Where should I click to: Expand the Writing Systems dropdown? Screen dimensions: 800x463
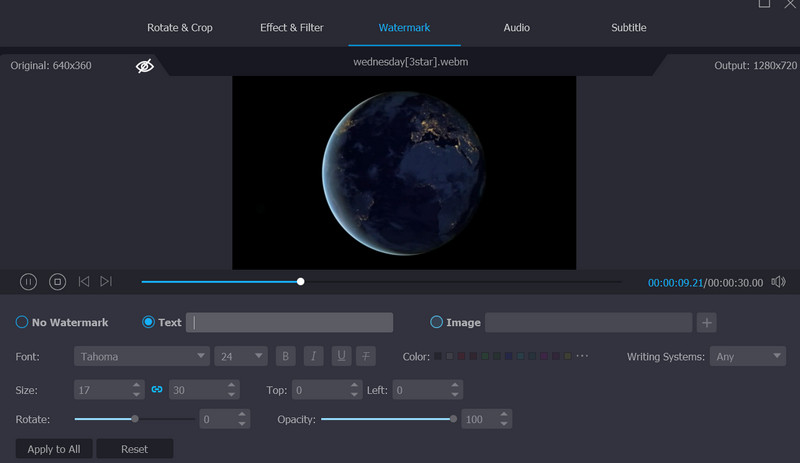click(x=749, y=356)
